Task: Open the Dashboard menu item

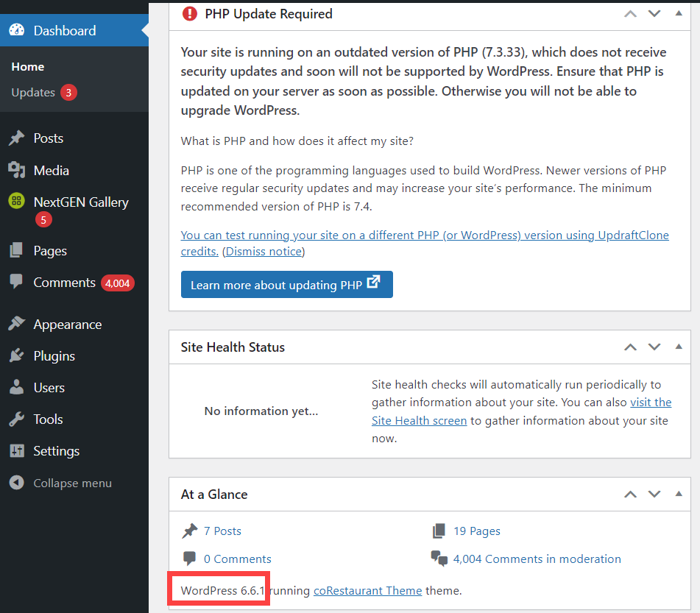Action: coord(74,30)
